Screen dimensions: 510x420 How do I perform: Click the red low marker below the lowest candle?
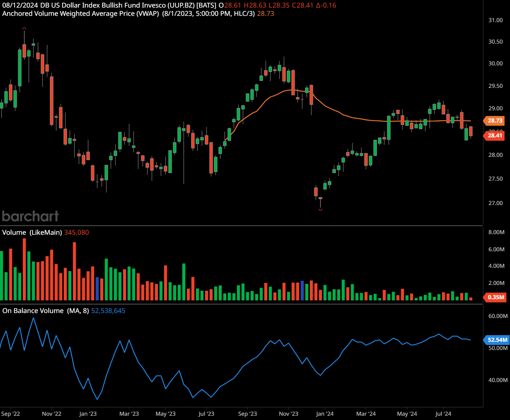(x=320, y=209)
